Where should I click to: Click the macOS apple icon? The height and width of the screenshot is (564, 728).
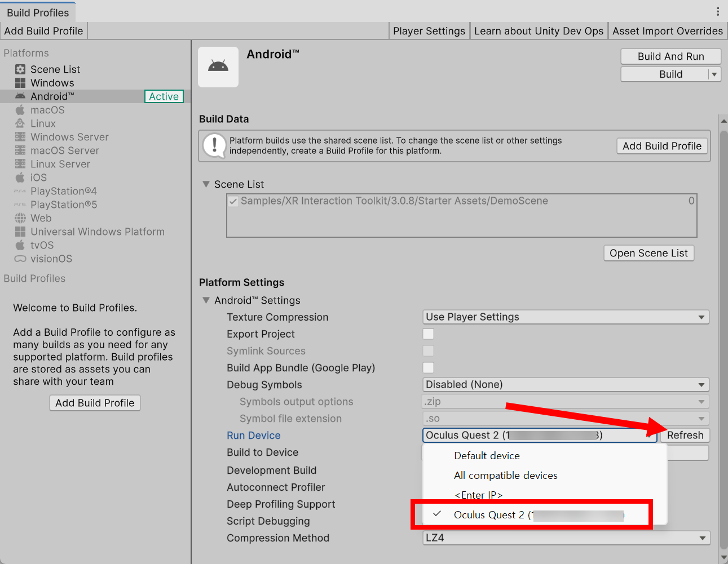pos(20,110)
